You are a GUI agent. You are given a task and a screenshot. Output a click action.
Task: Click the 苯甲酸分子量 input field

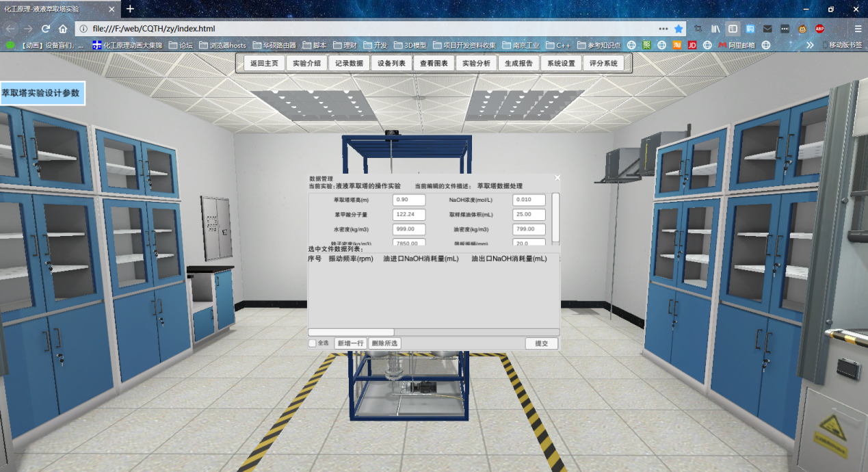click(x=409, y=215)
